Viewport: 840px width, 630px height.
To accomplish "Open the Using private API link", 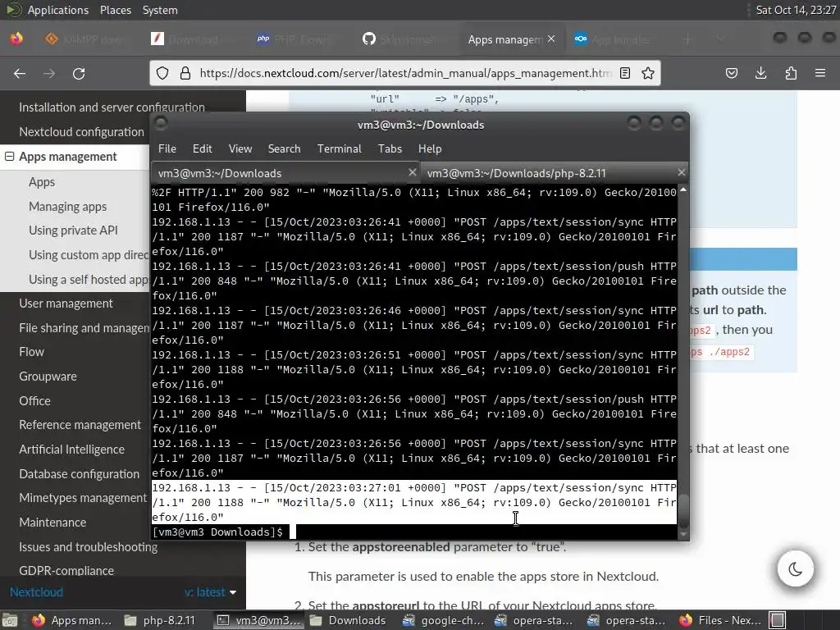I will point(73,231).
